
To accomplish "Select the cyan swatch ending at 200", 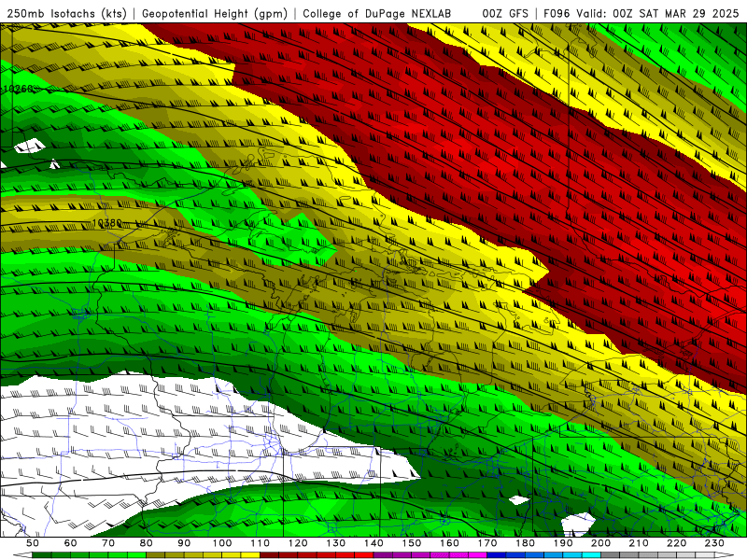I will pyautogui.click(x=591, y=555).
